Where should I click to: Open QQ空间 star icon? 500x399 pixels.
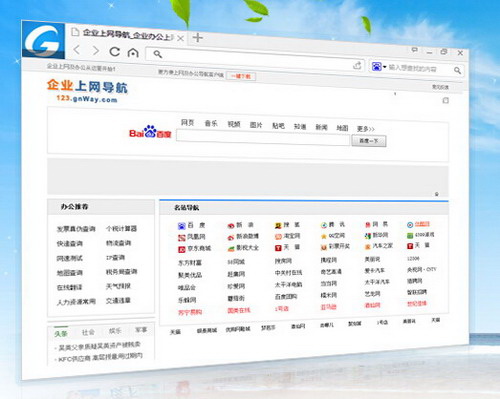324,236
